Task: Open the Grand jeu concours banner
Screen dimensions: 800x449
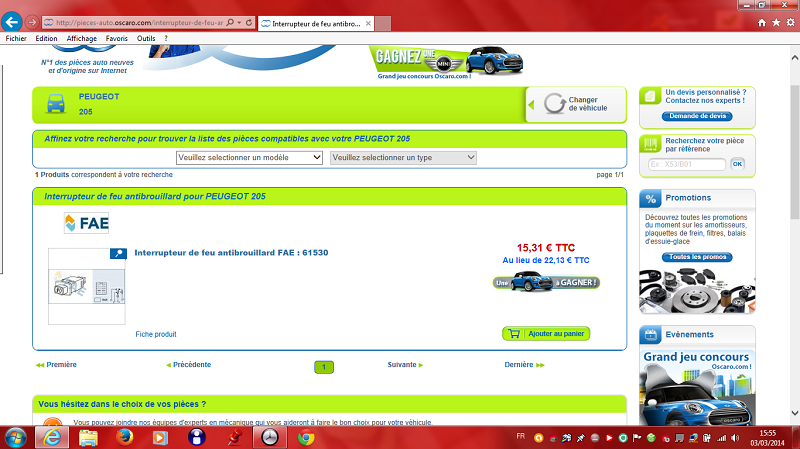Action: pyautogui.click(x=697, y=388)
